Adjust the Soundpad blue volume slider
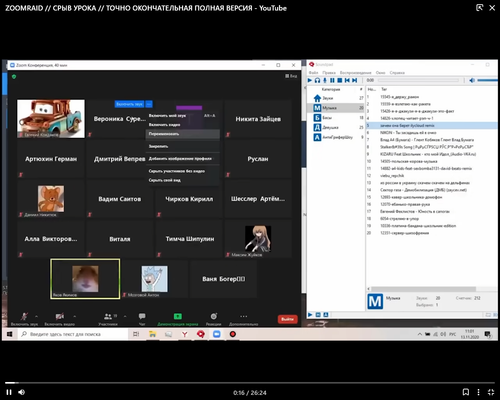This screenshot has height=400, width=500. tap(487, 80)
